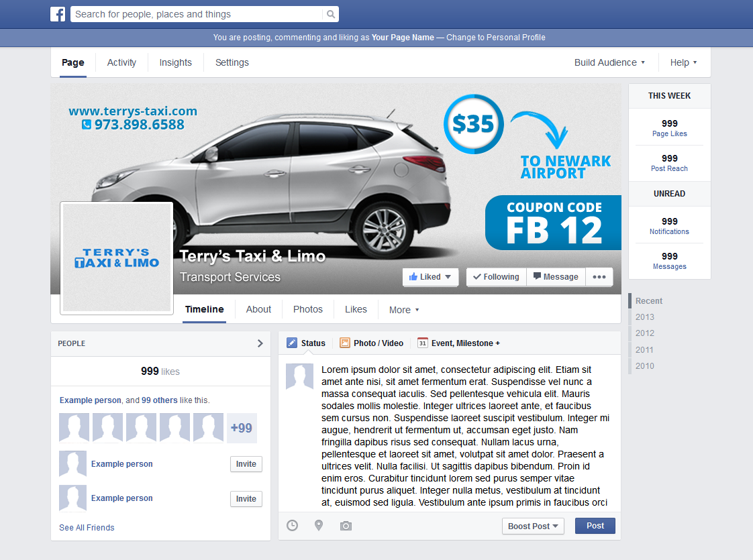Click inside the Lorem ipsum post text
Image resolution: width=753 pixels, height=560 pixels.
pyautogui.click(x=465, y=436)
